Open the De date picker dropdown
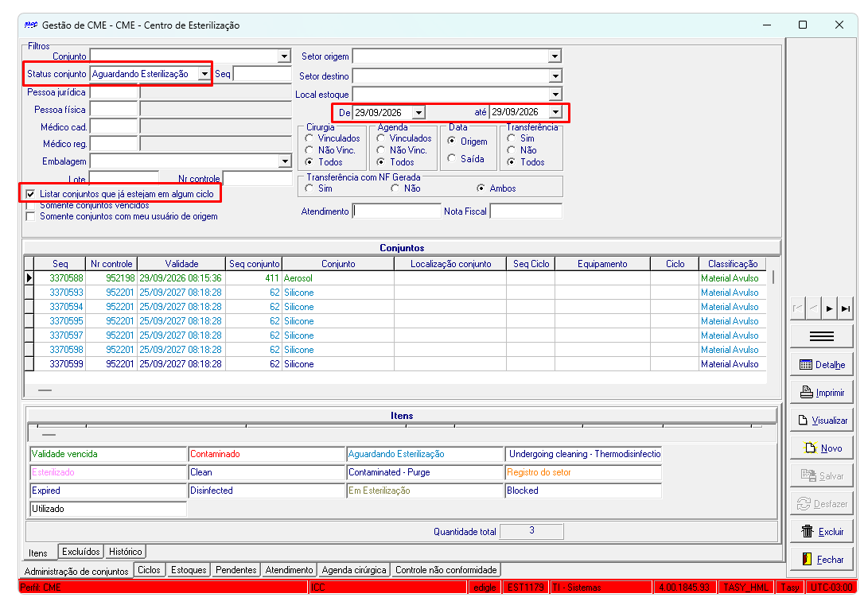Screen dimensions: 868x605 (418, 113)
